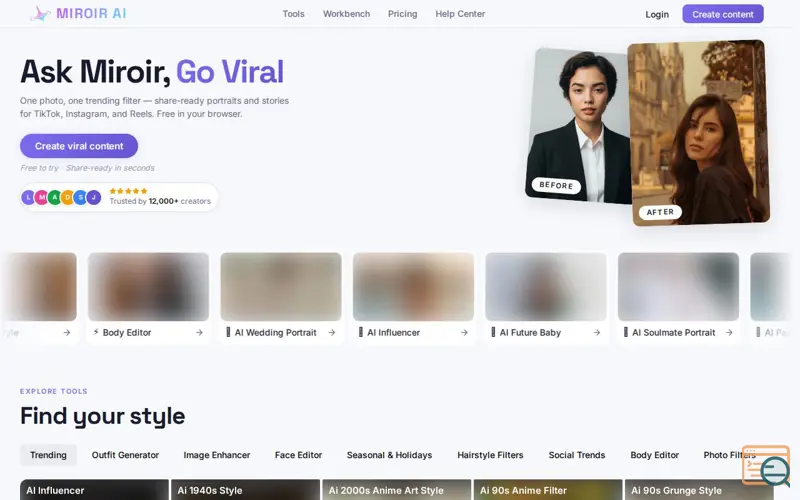
Task: Open the Workbench page
Action: [346, 14]
